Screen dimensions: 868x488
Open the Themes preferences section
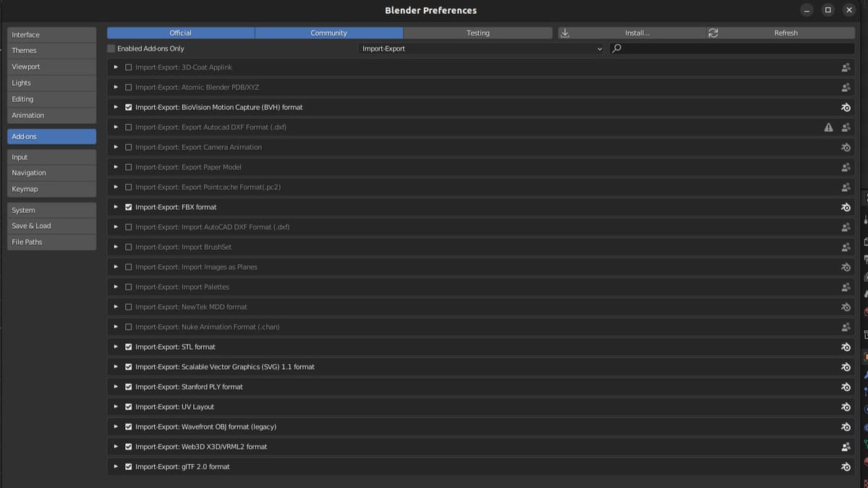tap(51, 51)
